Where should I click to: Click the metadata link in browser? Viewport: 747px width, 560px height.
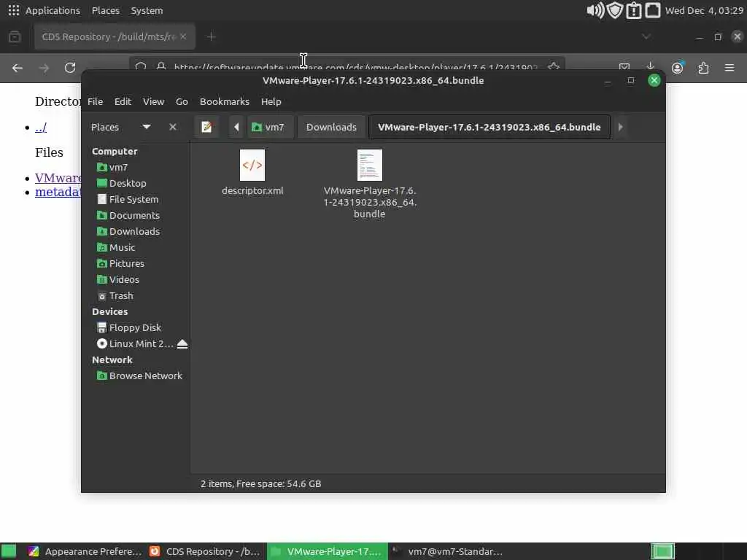[58, 192]
